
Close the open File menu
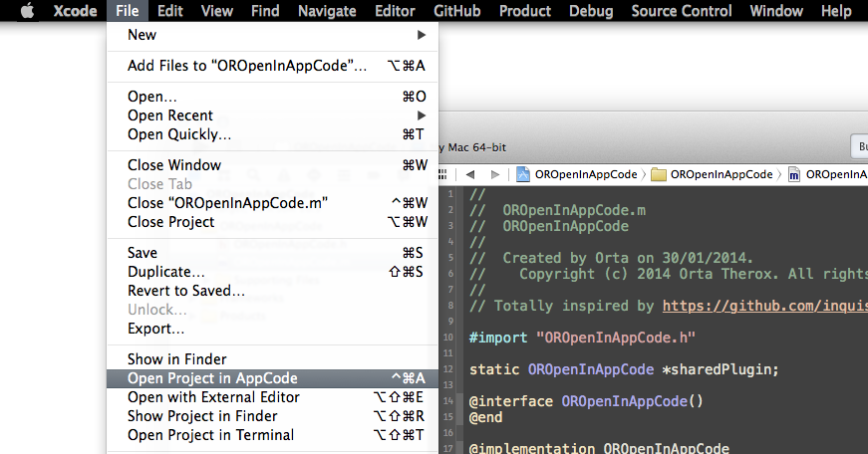click(128, 11)
